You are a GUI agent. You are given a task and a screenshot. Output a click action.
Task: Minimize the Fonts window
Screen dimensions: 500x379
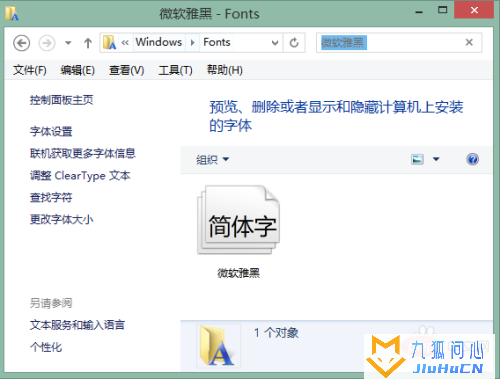(x=419, y=11)
